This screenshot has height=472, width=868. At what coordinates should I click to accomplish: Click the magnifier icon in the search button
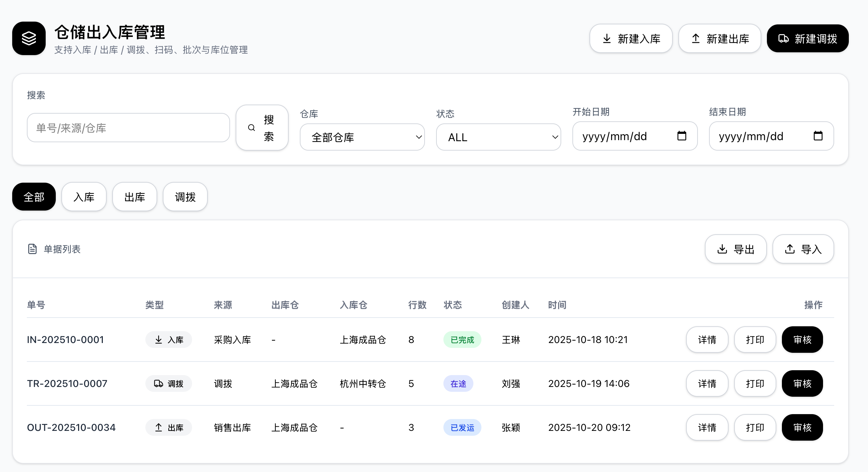251,128
